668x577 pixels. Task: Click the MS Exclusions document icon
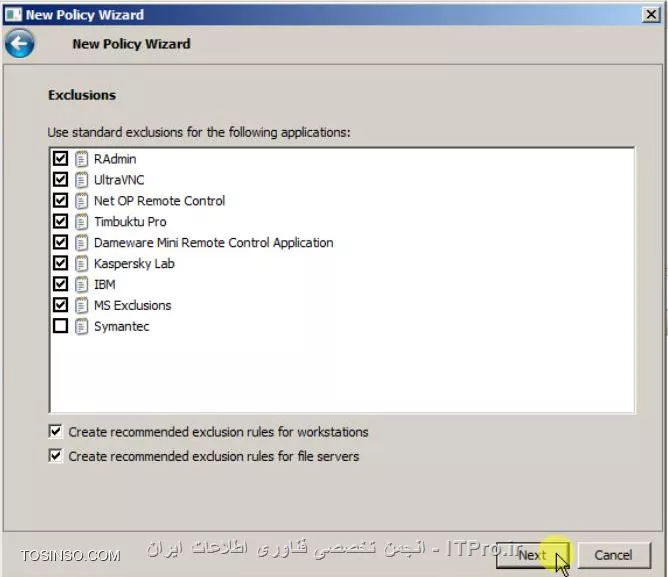click(81, 305)
